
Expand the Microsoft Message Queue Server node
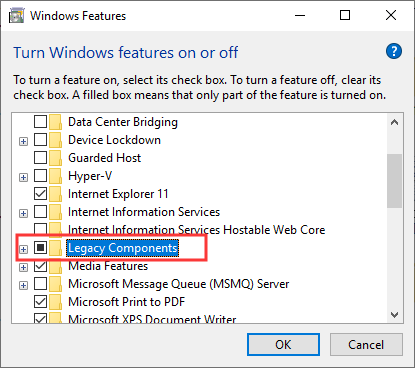click(23, 285)
